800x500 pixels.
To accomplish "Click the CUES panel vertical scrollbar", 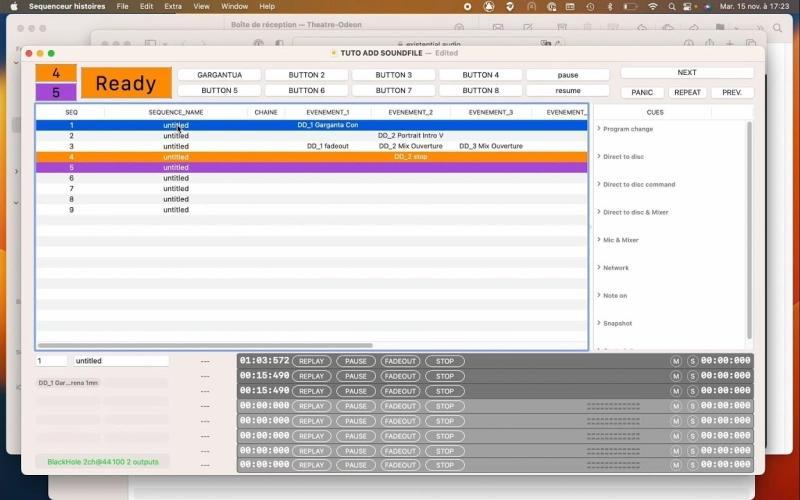I will 749,230.
